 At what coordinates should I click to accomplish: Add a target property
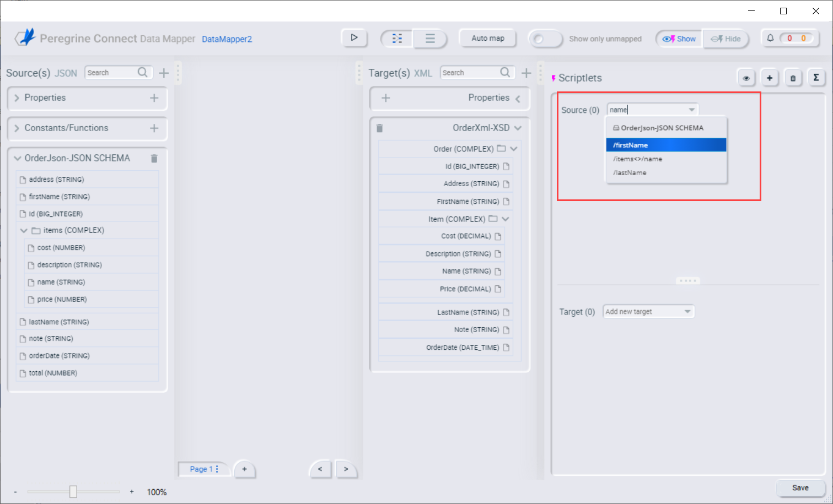coord(386,97)
